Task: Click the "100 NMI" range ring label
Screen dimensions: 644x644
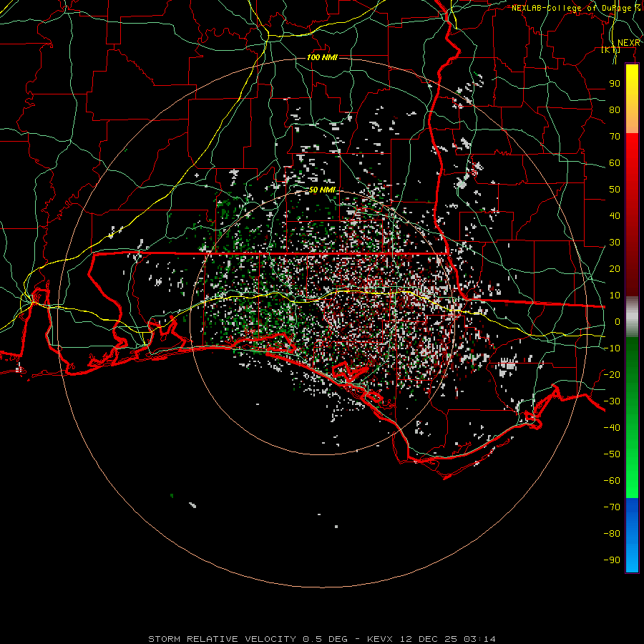Action: (x=322, y=57)
